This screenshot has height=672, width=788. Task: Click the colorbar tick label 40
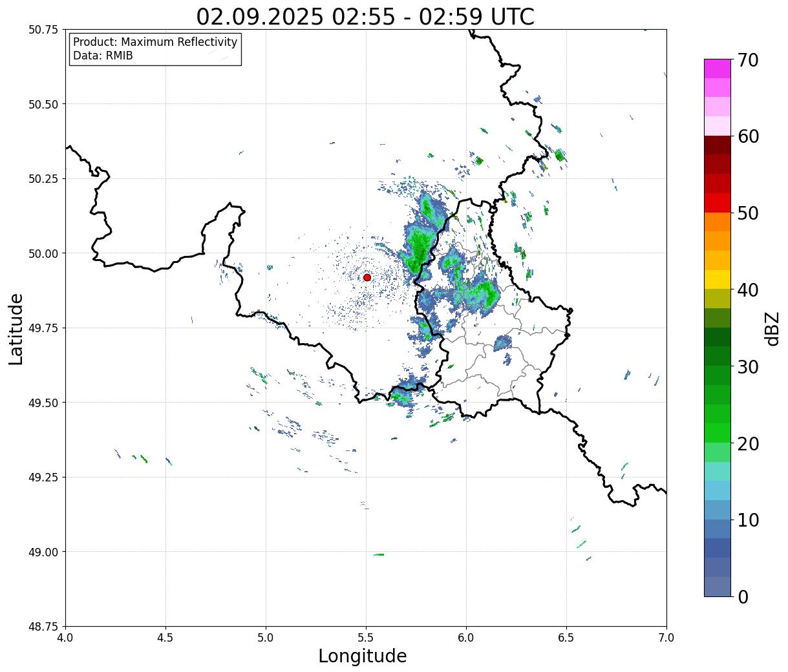[x=749, y=290]
